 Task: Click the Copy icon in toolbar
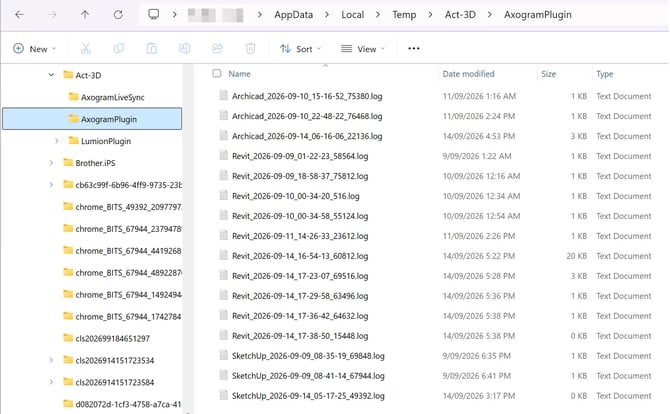point(118,48)
